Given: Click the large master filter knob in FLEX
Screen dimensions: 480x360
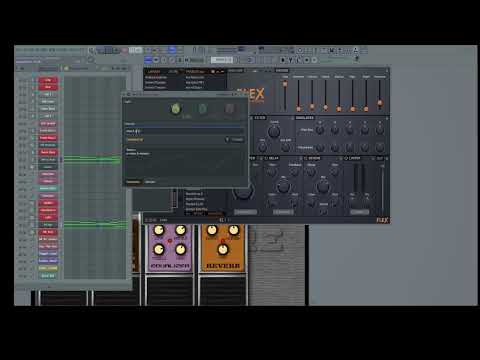Looking at the screenshot, I should (244, 192).
